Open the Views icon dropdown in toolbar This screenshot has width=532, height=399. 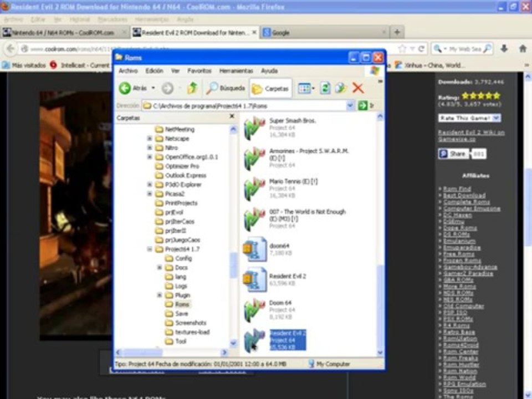coord(306,89)
